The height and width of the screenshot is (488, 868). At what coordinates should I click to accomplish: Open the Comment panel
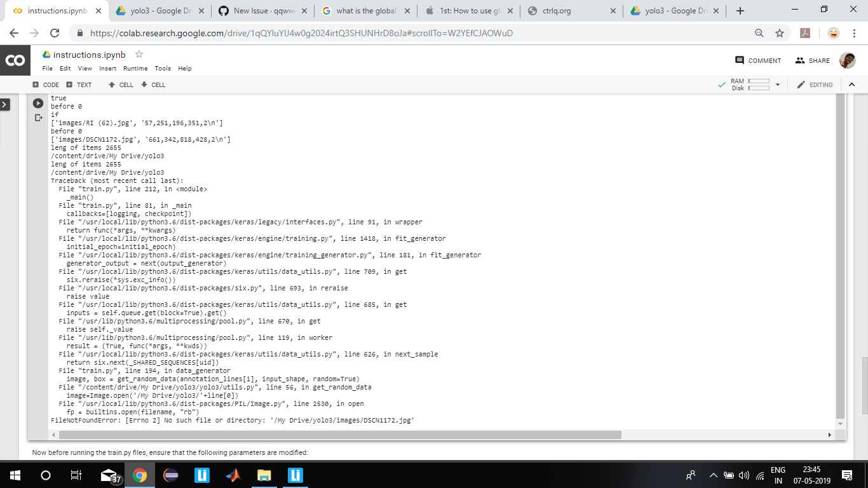[759, 60]
